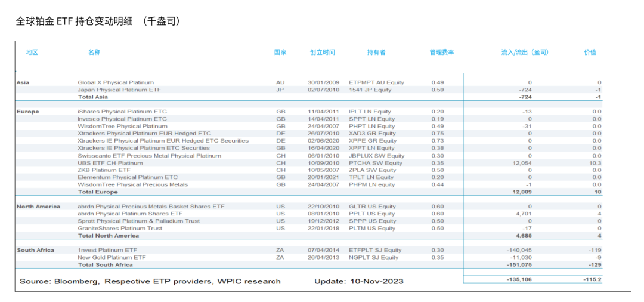Screen dimensions: 644x302
Task: Click GraniteShares Platinum Trust name
Action: 120,229
